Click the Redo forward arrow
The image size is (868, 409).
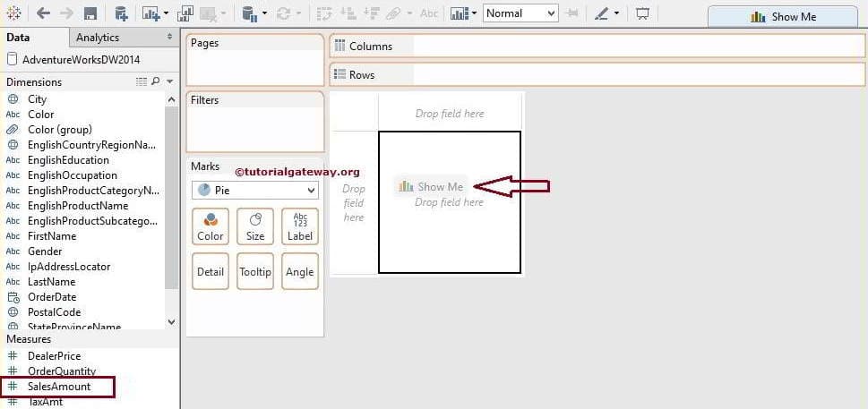66,13
